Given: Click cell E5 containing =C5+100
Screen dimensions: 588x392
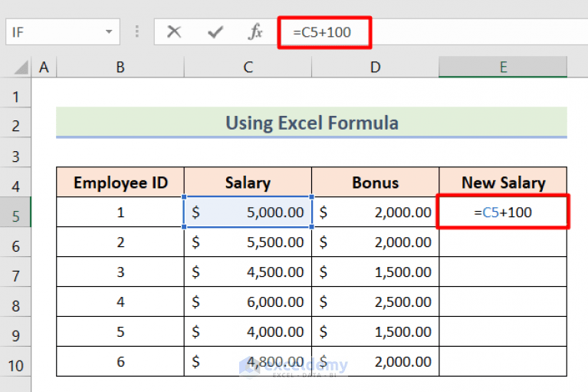Looking at the screenshot, I should [x=503, y=212].
